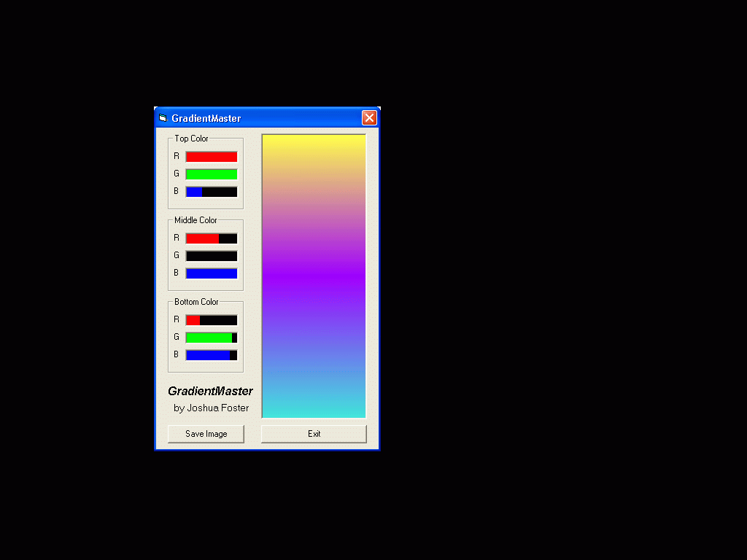The height and width of the screenshot is (560, 747).
Task: Click the Exit button
Action: 314,434
